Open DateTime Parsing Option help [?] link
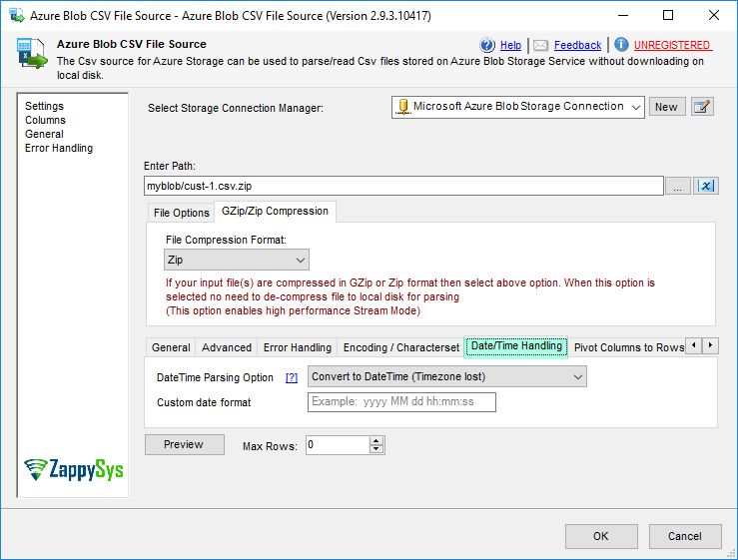The height and width of the screenshot is (560, 738). coord(292,377)
